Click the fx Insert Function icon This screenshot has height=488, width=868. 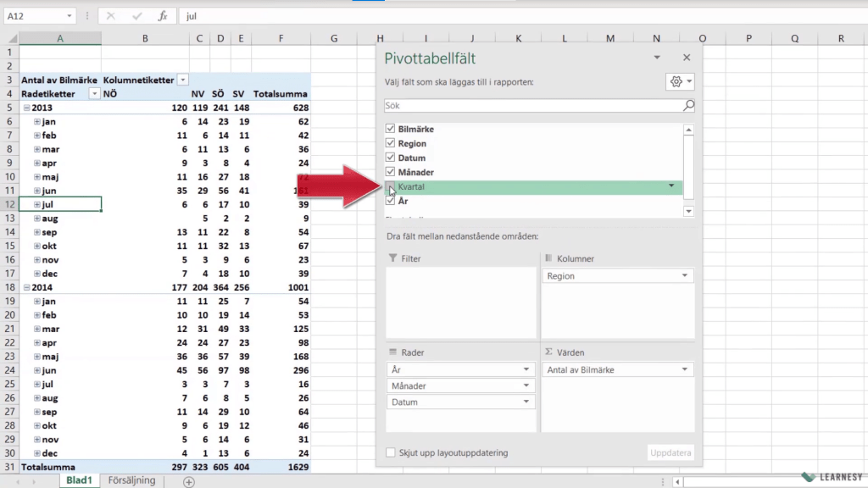click(163, 16)
